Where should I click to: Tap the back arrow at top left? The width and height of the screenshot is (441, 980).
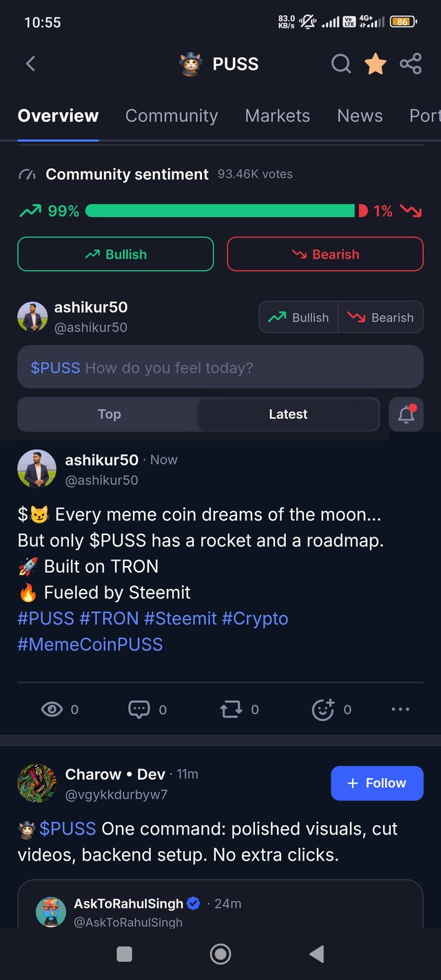tap(30, 64)
